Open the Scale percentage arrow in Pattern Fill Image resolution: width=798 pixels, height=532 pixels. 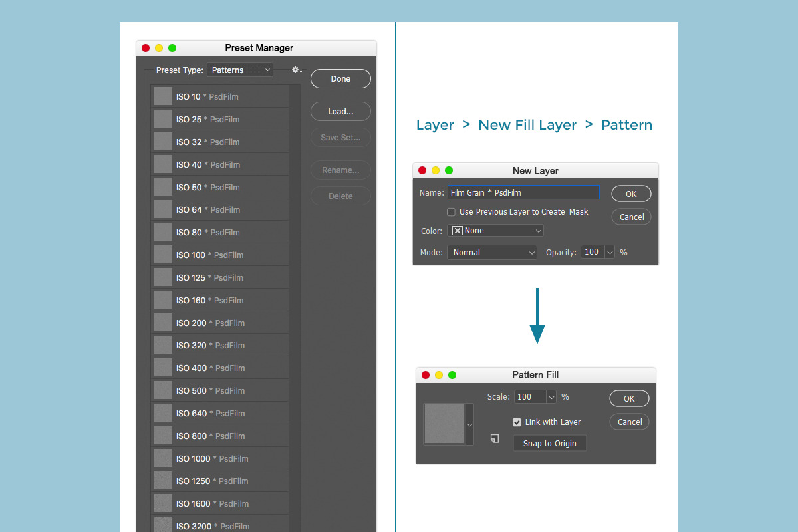551,397
